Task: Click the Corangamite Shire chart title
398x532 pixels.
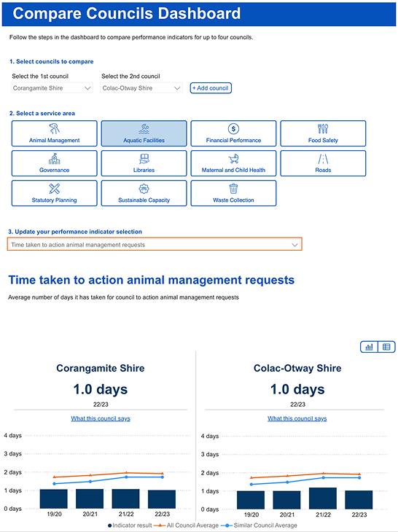Action: 101,368
